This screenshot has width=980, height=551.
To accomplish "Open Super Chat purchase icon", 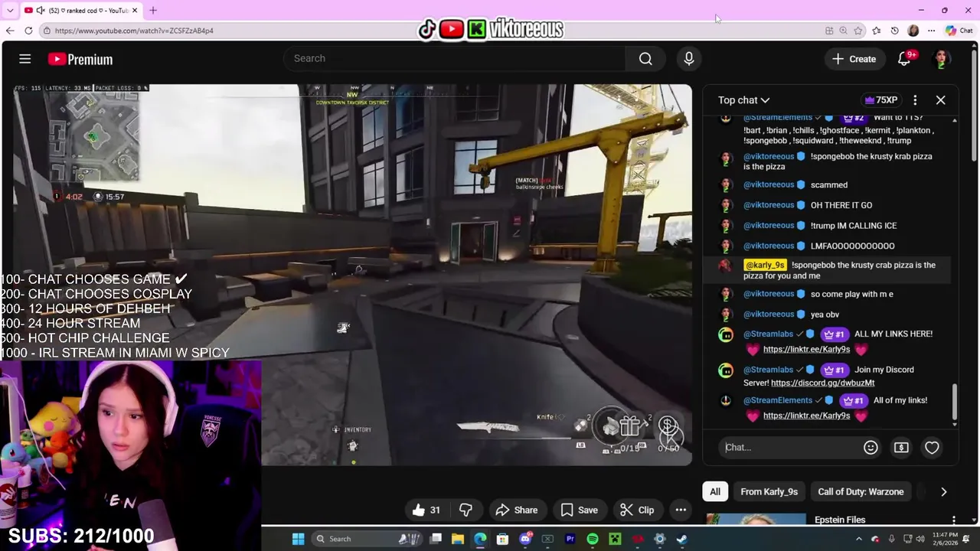I will coord(901,448).
